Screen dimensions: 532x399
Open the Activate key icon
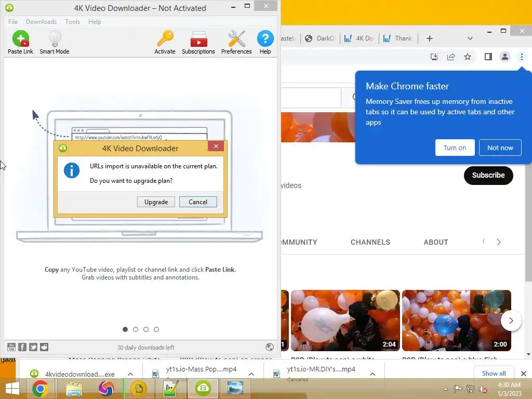(165, 42)
